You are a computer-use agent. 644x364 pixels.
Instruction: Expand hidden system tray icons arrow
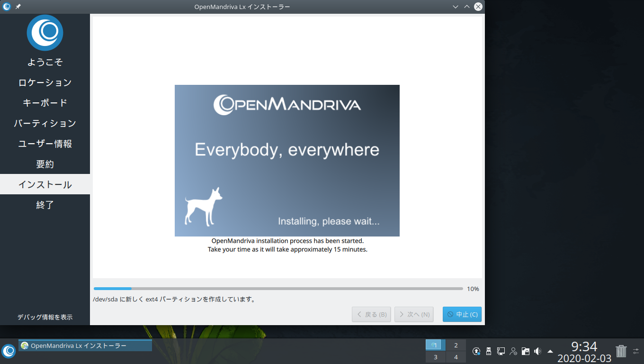pyautogui.click(x=550, y=351)
